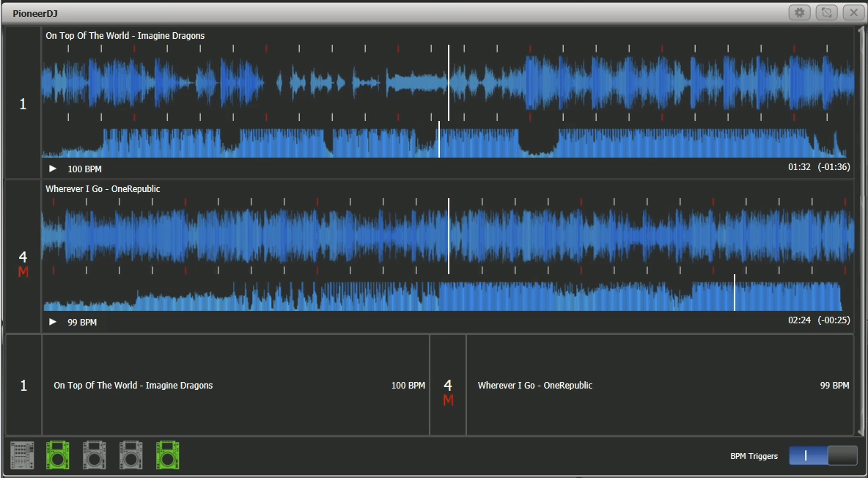
Task: Toggle the BPM Triggers switch
Action: coord(823,455)
